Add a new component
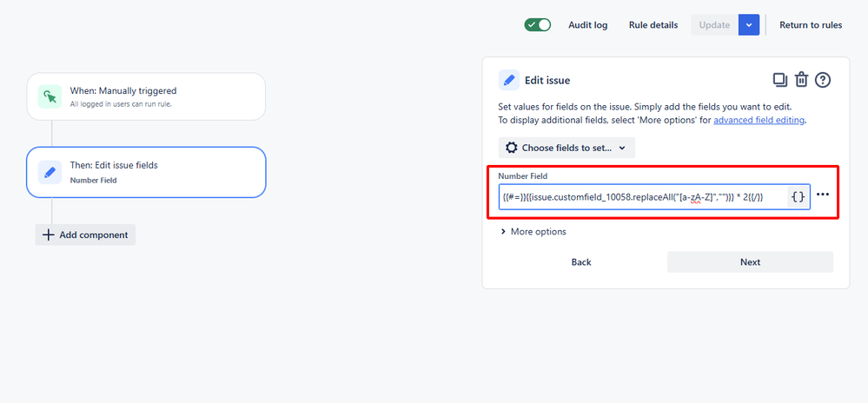This screenshot has width=868, height=403. (x=85, y=235)
